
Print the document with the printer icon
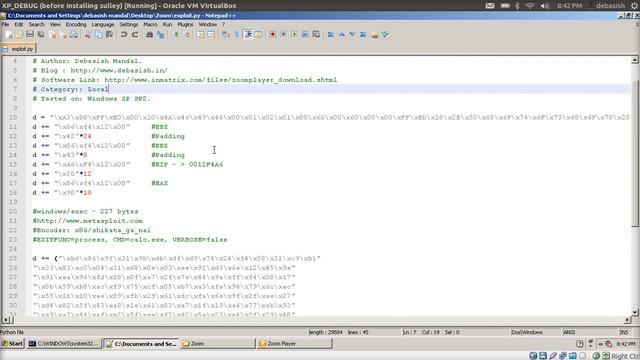(x=73, y=35)
